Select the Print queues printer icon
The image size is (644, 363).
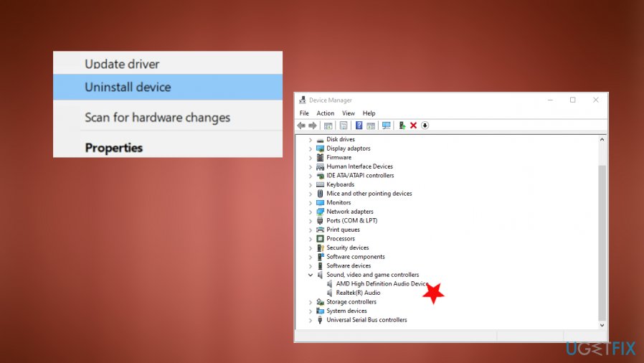pos(321,230)
